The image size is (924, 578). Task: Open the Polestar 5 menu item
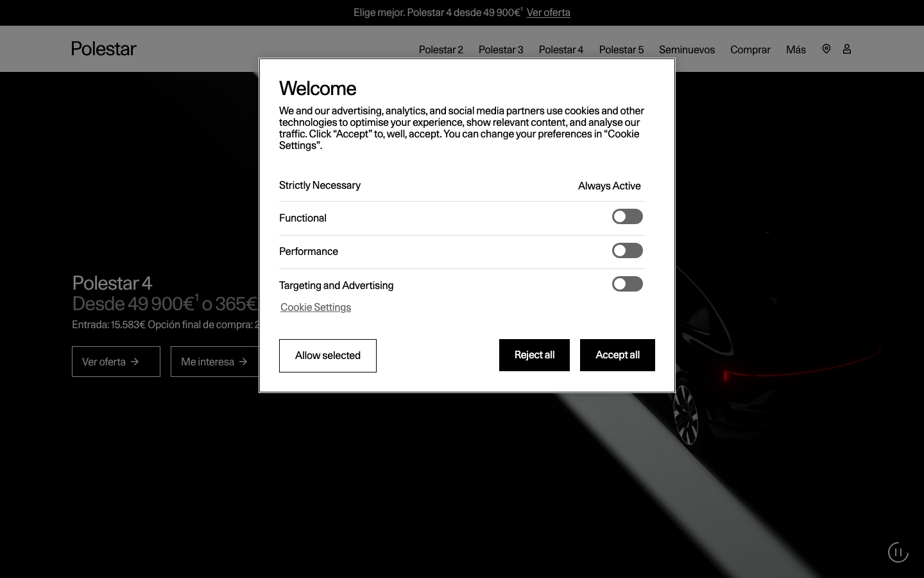pyautogui.click(x=621, y=49)
